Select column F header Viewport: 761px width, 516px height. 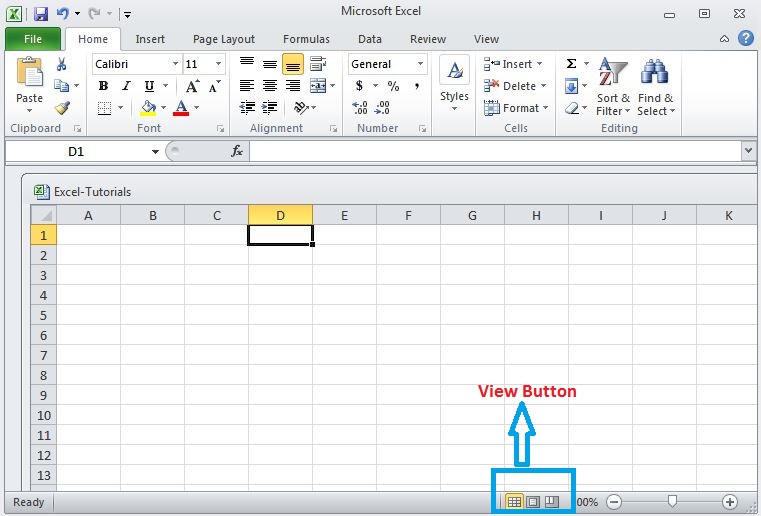click(408, 216)
